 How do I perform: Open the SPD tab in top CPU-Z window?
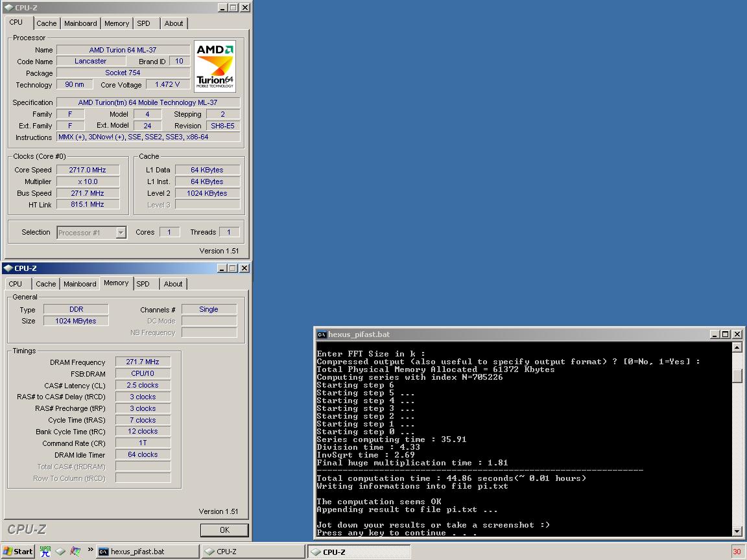point(143,23)
